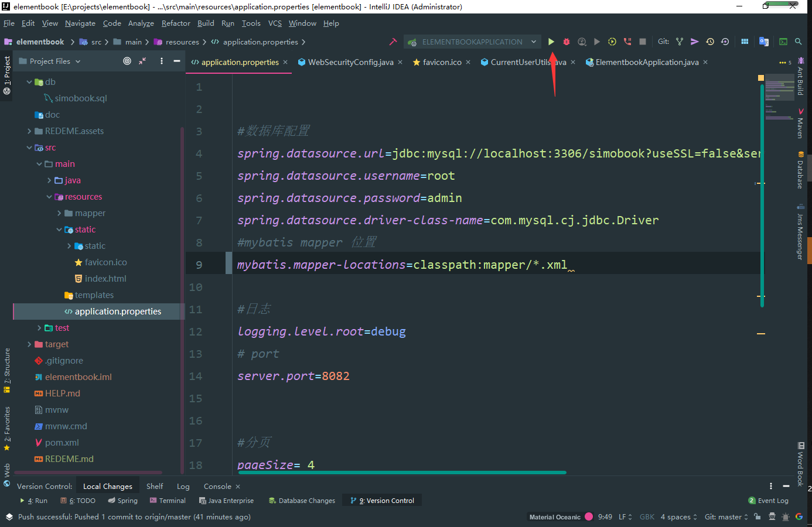812x527 pixels.
Task: Collapse the db folder in tree
Action: [29, 82]
